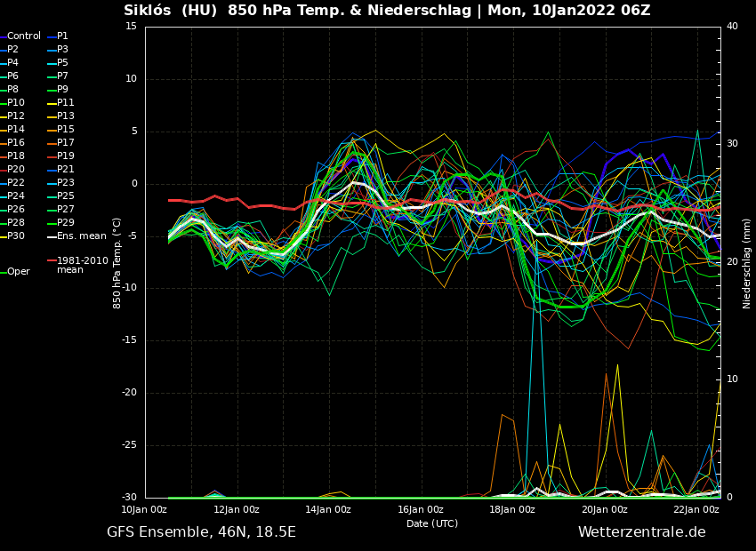Click the chart title Siklós (HU)
The image size is (756, 551).
click(172, 11)
